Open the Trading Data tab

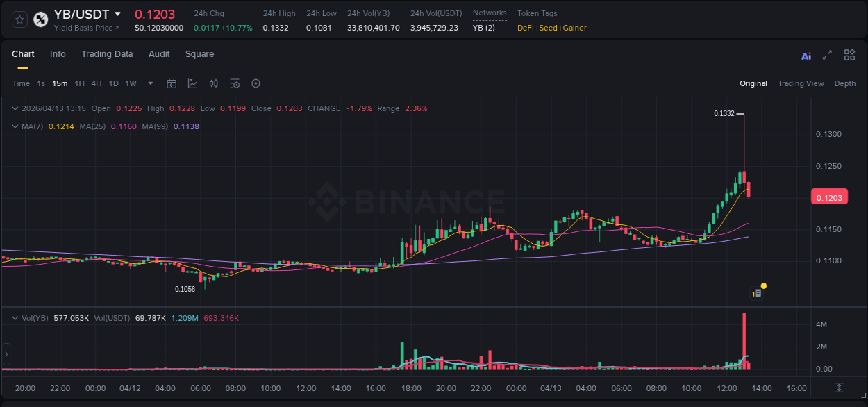click(x=107, y=54)
